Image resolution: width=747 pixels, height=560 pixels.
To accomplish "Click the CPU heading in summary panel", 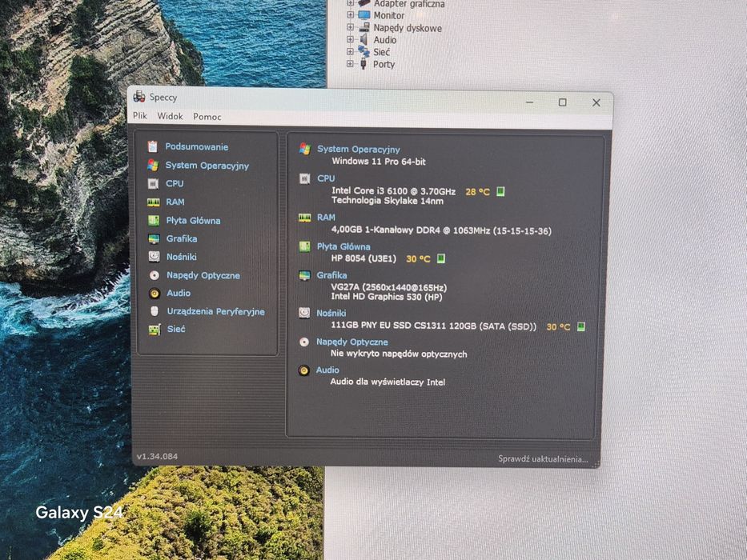I will pos(327,178).
